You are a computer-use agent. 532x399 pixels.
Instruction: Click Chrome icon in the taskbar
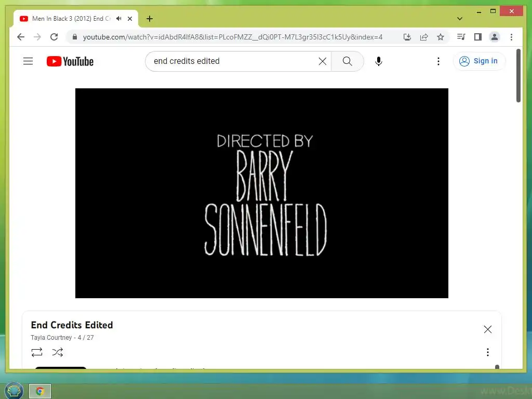40,391
